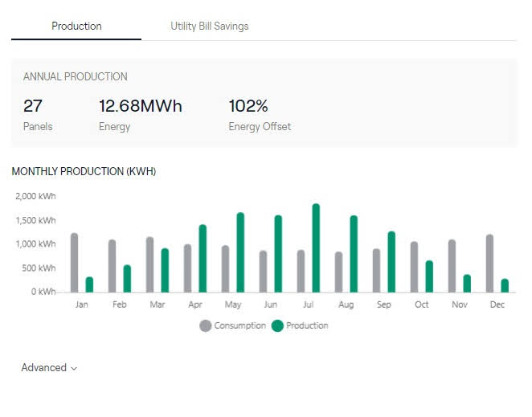Click January's gray consumption bar

pyautogui.click(x=74, y=263)
